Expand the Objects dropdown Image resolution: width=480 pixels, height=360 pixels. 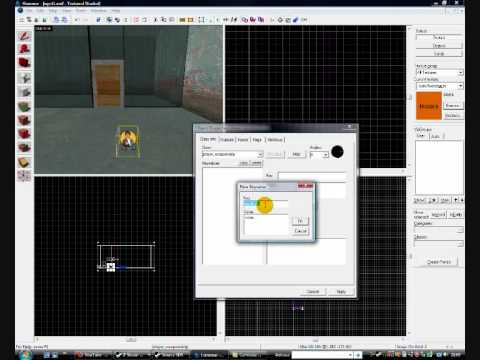click(x=460, y=244)
